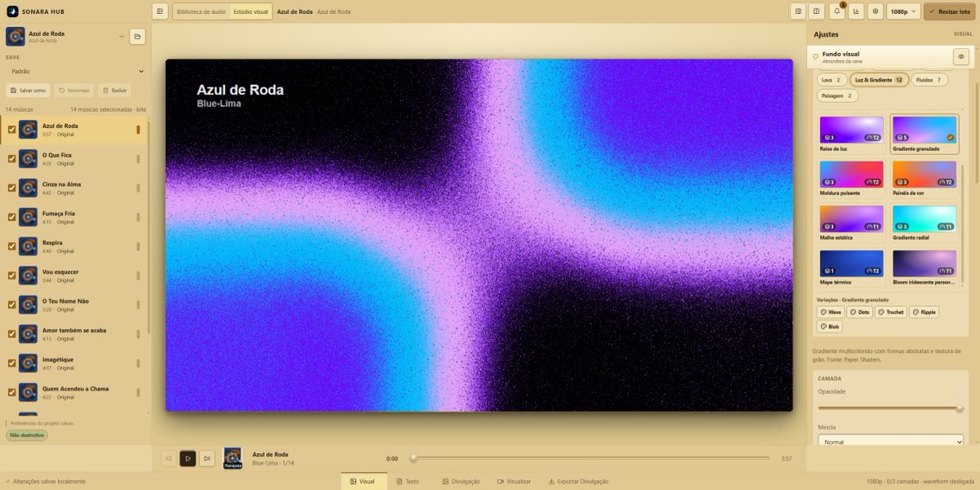The image size is (980, 490).
Task: Click the Não destrutivo badge
Action: 27,434
